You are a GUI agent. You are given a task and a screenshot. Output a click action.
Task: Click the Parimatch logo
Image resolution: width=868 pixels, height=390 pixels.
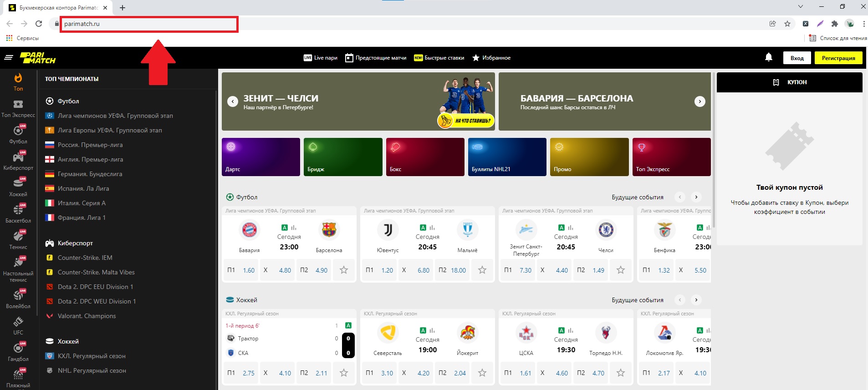[x=38, y=58]
